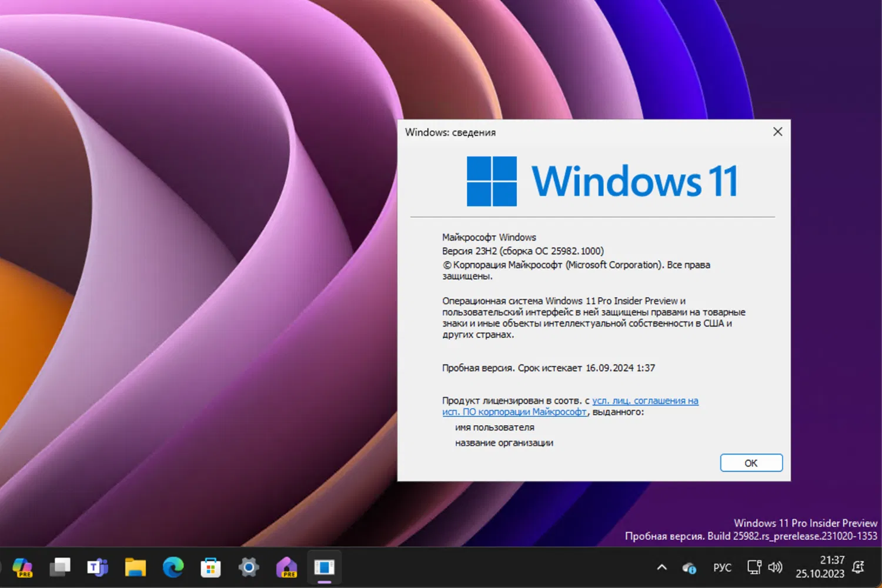Screen dimensions: 882x588
Task: Click the "Версия 23H2" build line
Action: [523, 251]
